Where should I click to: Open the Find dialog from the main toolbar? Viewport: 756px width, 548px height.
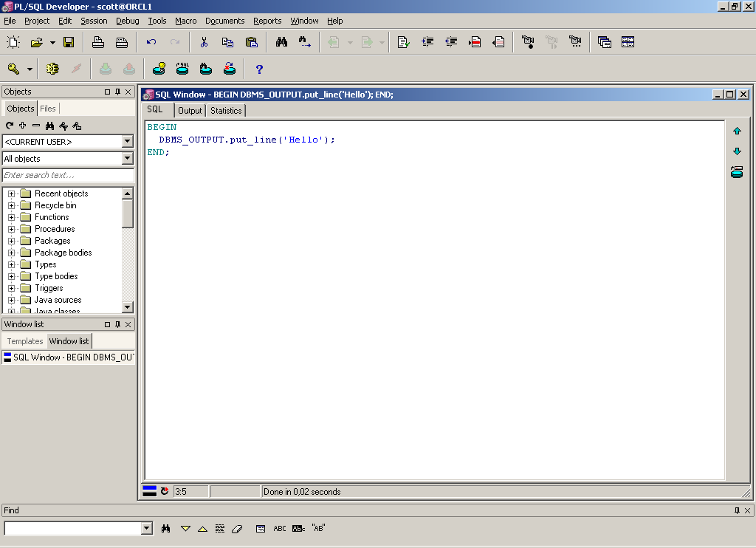[283, 42]
